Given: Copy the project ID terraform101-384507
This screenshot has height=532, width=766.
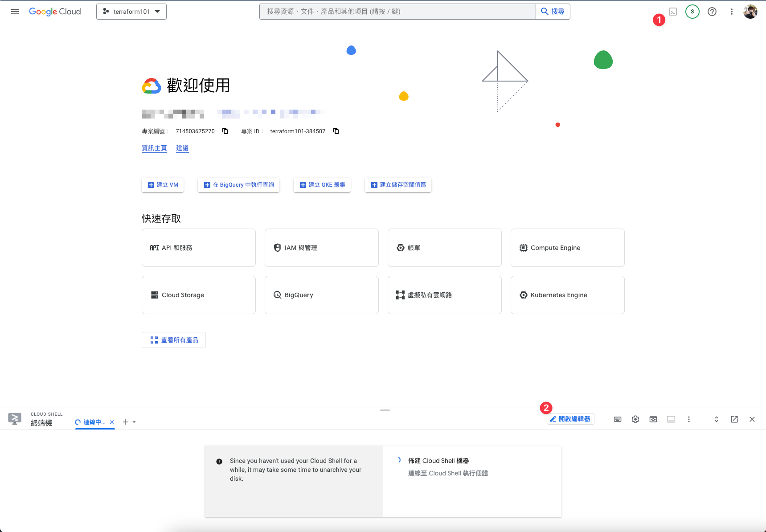Looking at the screenshot, I should pyautogui.click(x=336, y=131).
